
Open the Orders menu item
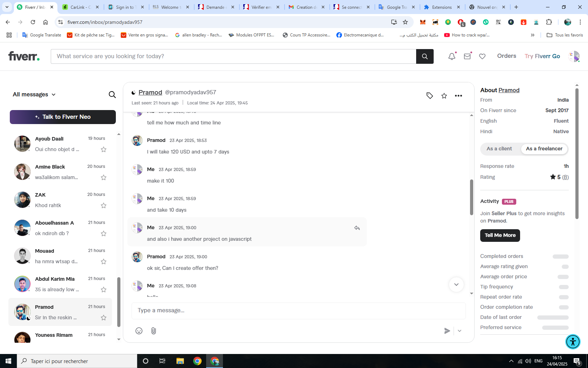506,56
